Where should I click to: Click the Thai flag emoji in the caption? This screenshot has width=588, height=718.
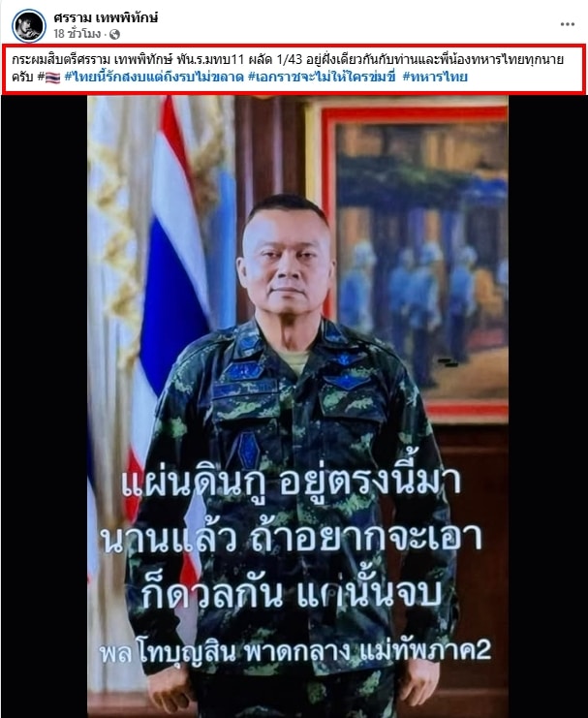(x=52, y=78)
